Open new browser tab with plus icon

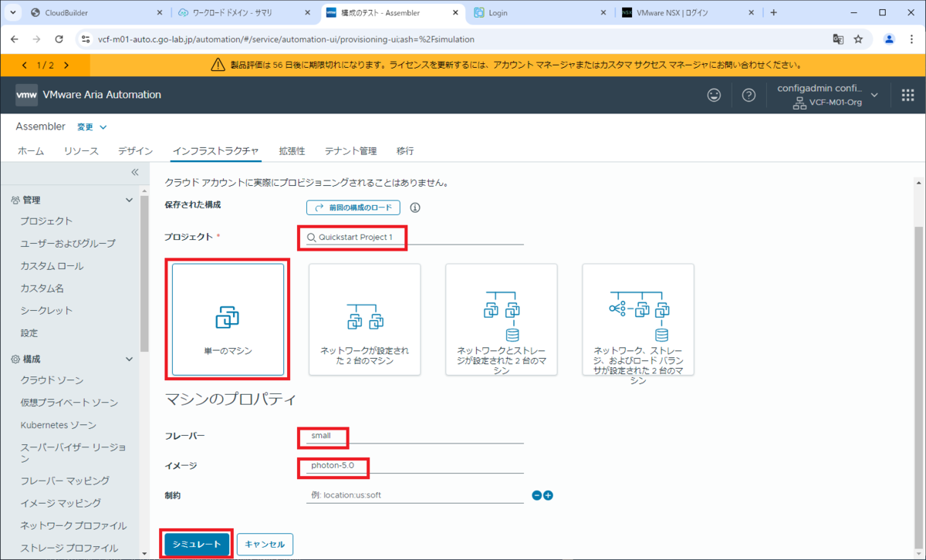tap(774, 12)
